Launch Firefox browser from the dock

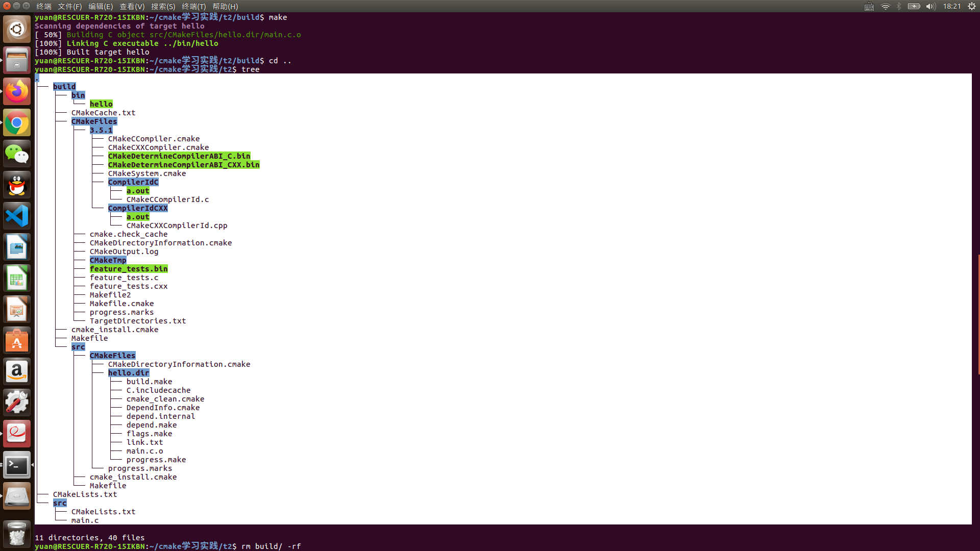(x=17, y=92)
